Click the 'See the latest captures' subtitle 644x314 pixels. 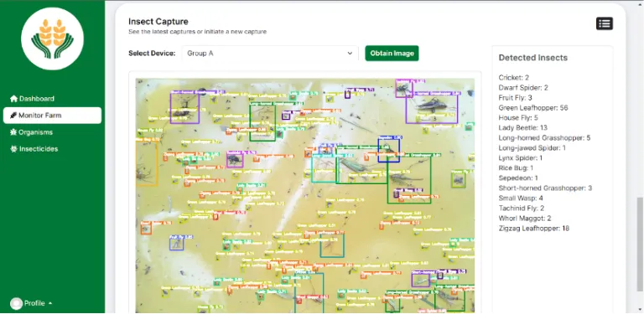[198, 32]
